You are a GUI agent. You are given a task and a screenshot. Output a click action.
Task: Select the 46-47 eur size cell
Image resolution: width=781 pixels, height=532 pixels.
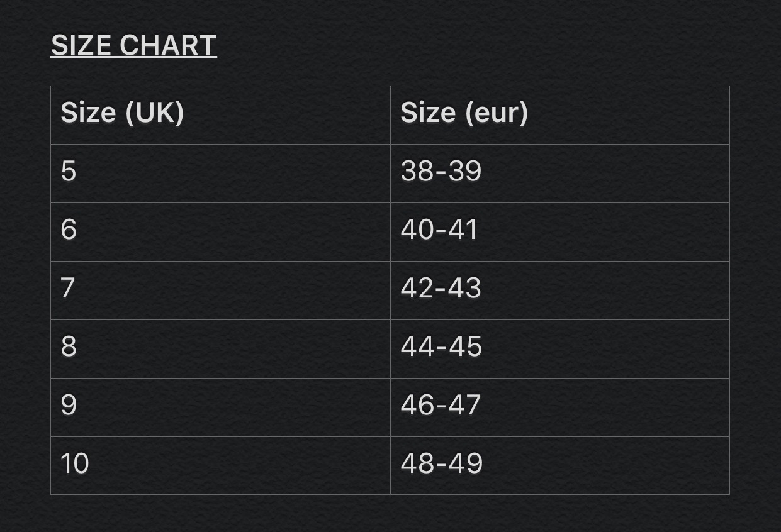[560, 407]
